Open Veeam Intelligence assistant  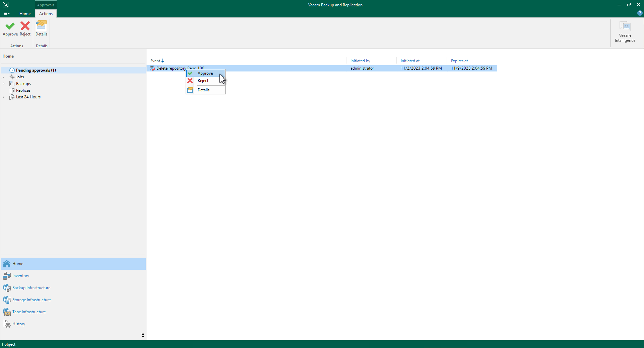coord(625,32)
